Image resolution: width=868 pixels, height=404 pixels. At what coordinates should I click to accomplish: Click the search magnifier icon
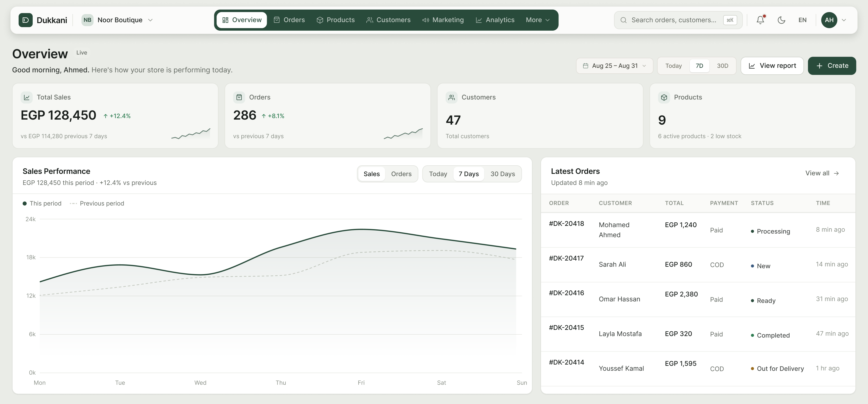click(623, 20)
